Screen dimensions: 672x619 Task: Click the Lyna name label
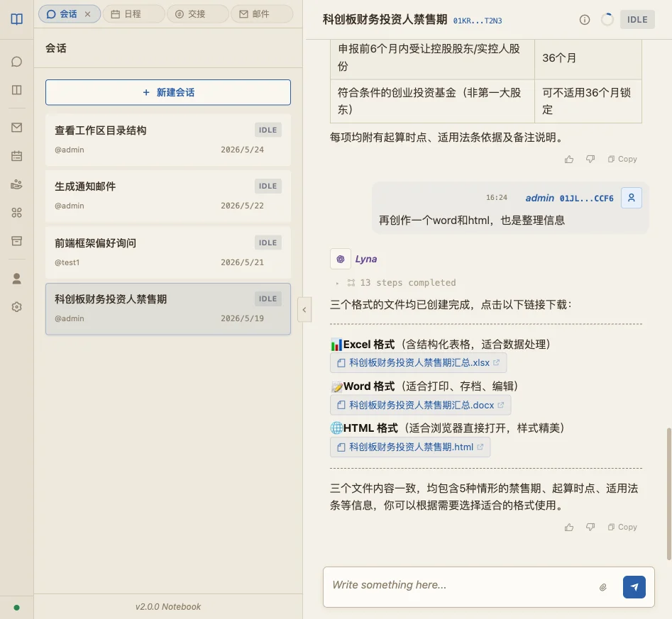coord(366,259)
